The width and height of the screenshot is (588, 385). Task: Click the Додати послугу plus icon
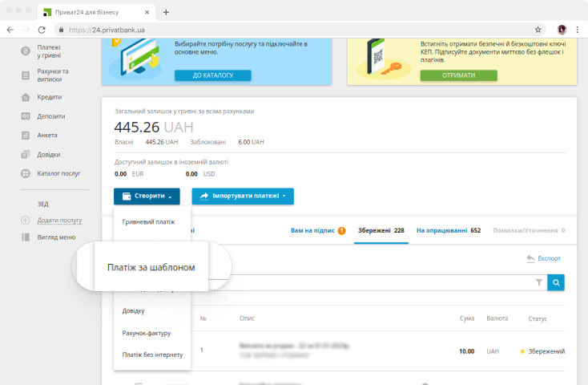[x=25, y=221]
